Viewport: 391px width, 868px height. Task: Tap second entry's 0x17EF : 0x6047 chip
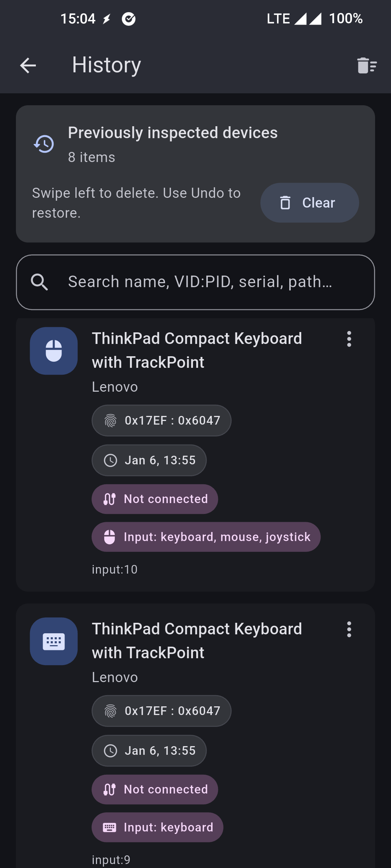(161, 711)
